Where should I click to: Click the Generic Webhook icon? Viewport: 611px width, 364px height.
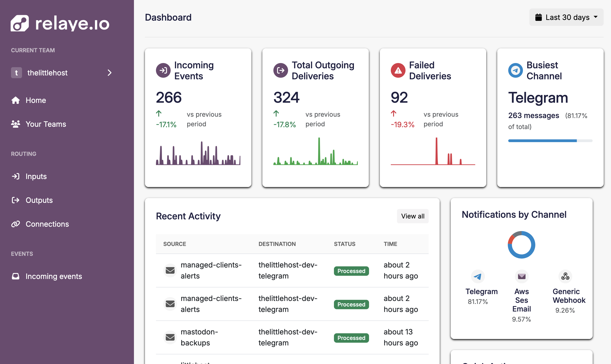[565, 276]
